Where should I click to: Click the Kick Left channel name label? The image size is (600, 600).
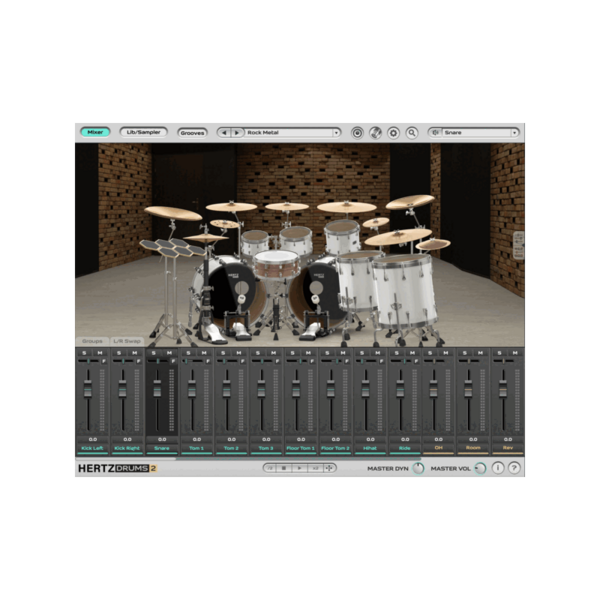click(x=92, y=448)
